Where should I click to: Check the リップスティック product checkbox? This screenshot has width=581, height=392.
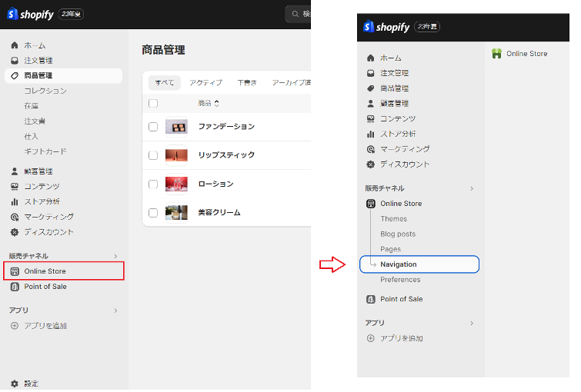(x=153, y=155)
